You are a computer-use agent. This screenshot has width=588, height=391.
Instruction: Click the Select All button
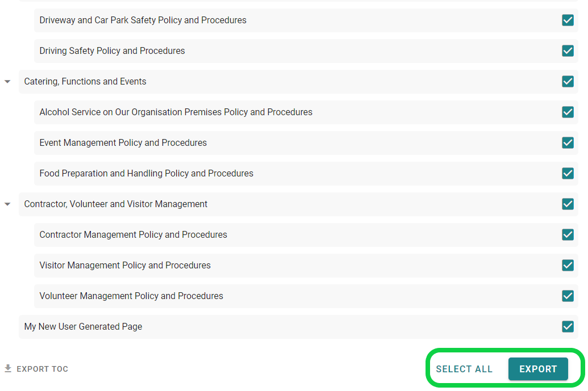pyautogui.click(x=464, y=369)
